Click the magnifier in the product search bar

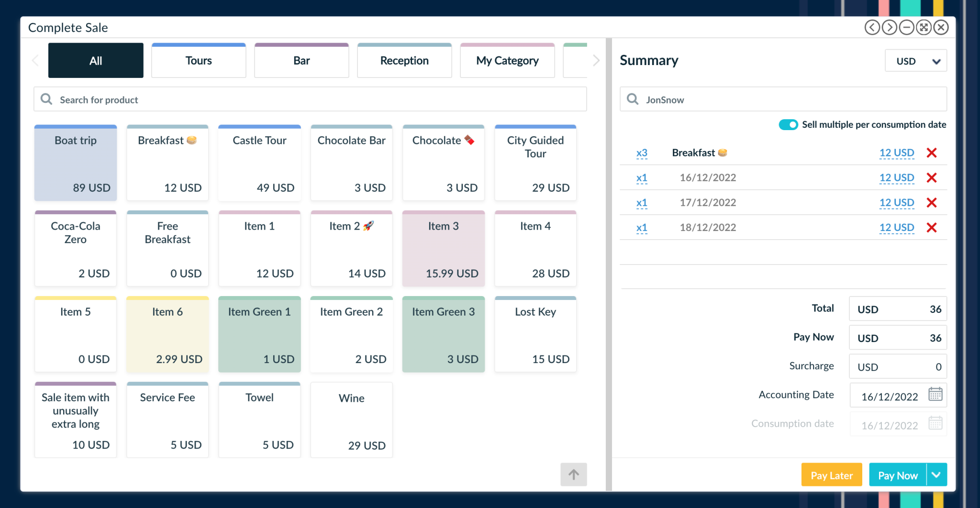[x=46, y=99]
